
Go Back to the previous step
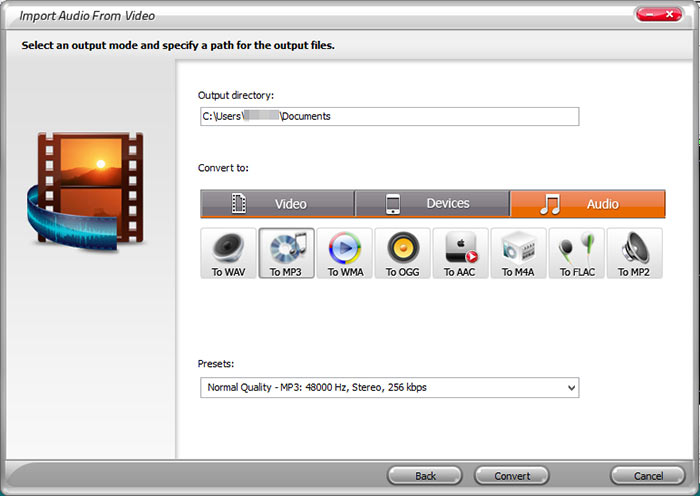(x=425, y=476)
